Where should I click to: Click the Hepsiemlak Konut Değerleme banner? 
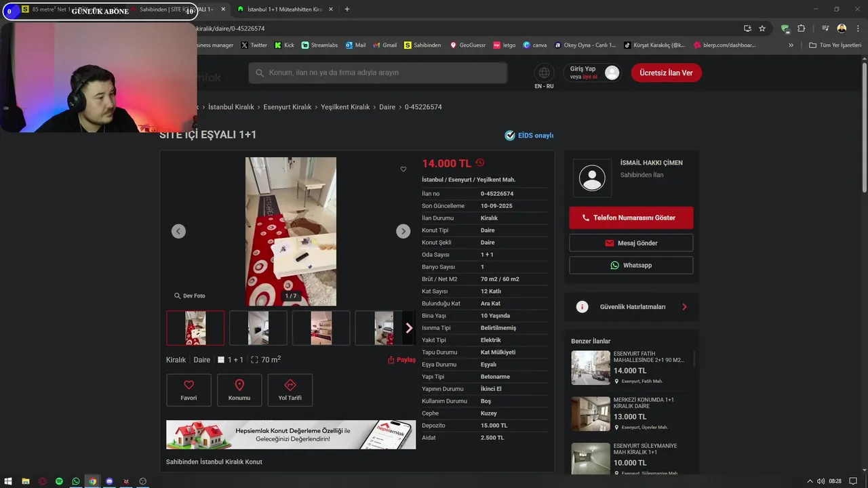(x=291, y=434)
